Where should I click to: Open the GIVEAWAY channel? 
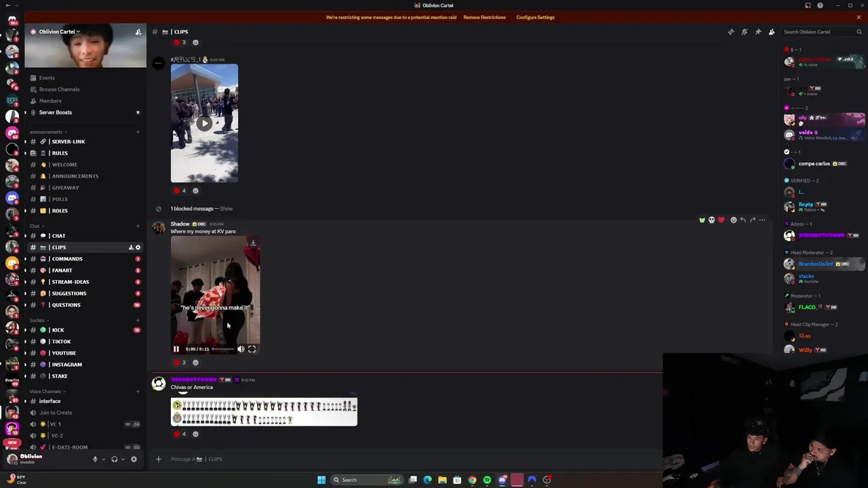point(65,188)
